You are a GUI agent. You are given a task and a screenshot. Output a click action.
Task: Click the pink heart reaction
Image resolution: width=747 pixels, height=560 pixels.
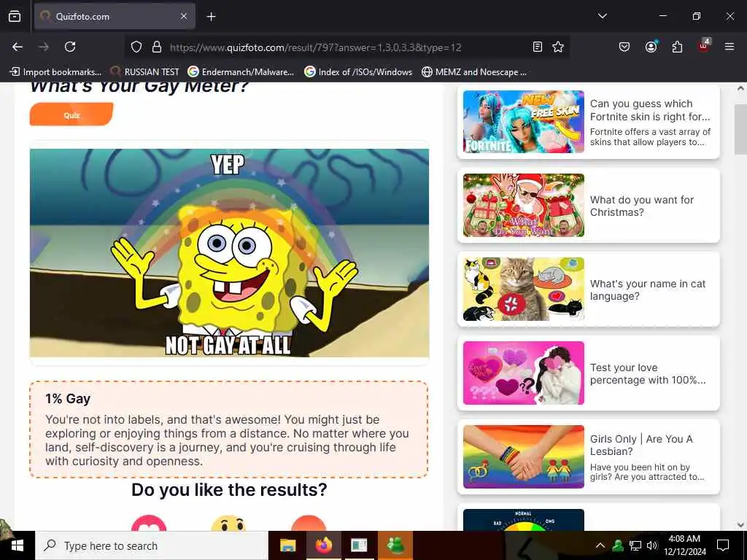coord(149,523)
